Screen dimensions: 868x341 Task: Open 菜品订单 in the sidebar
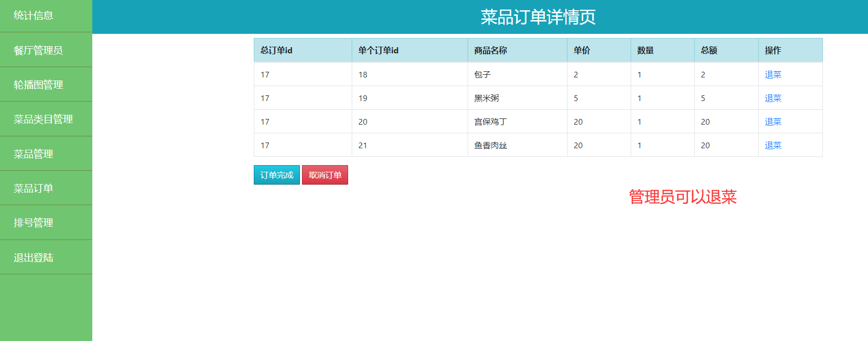pyautogui.click(x=46, y=188)
